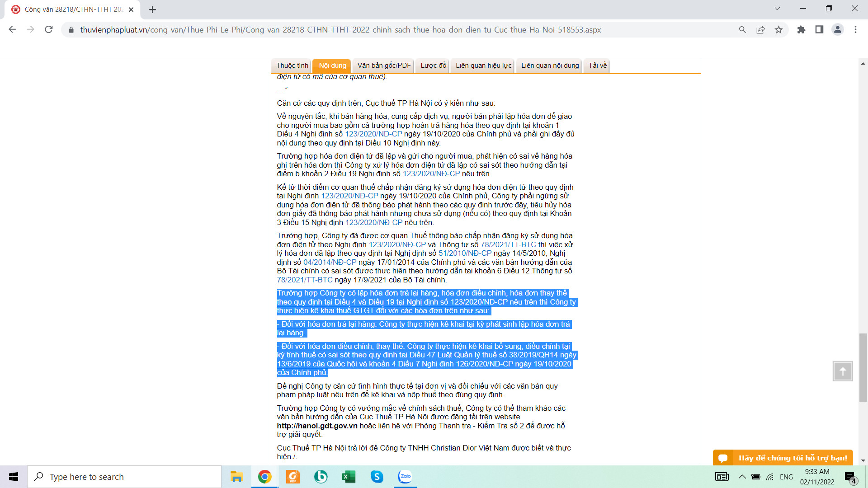Switch to the Thuộc tính tab
The height and width of the screenshot is (488, 868).
(x=292, y=66)
